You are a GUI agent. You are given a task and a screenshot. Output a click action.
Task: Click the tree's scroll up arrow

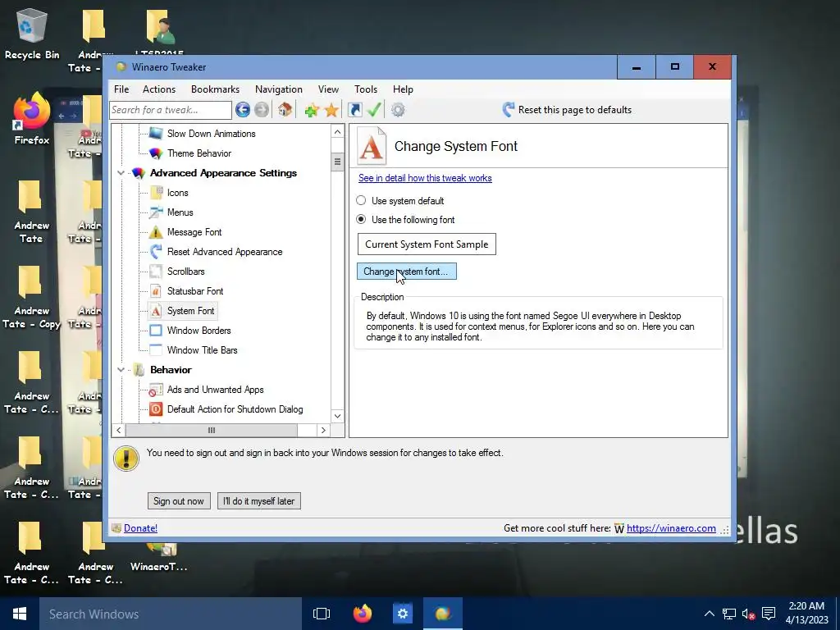click(337, 132)
